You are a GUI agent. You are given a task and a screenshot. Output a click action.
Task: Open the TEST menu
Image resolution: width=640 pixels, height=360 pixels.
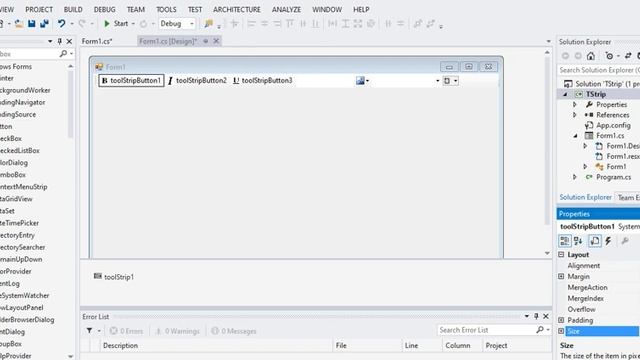tap(195, 9)
